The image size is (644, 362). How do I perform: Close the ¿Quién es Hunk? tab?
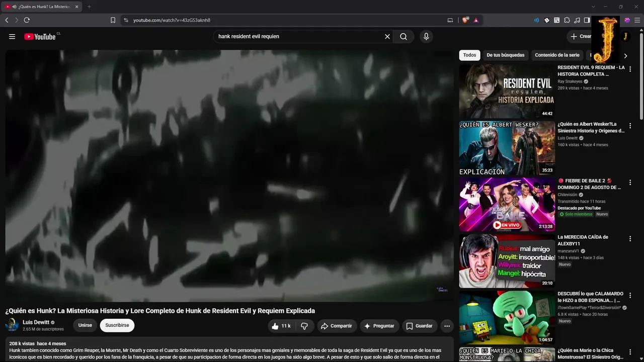click(77, 7)
